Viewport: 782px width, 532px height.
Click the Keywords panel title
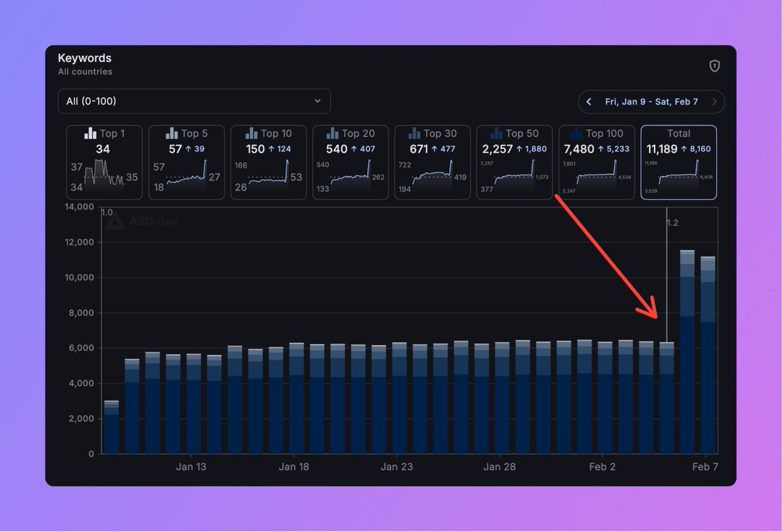85,58
